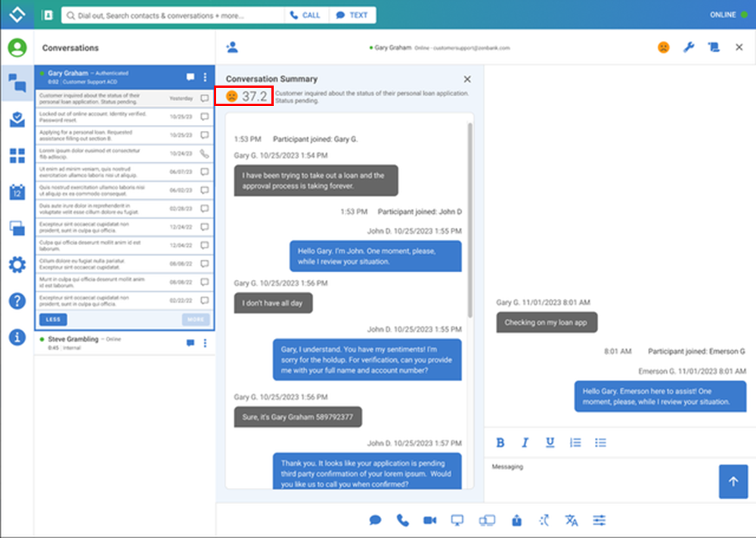Open Gary Graham's three-dot options menu

[x=205, y=77]
